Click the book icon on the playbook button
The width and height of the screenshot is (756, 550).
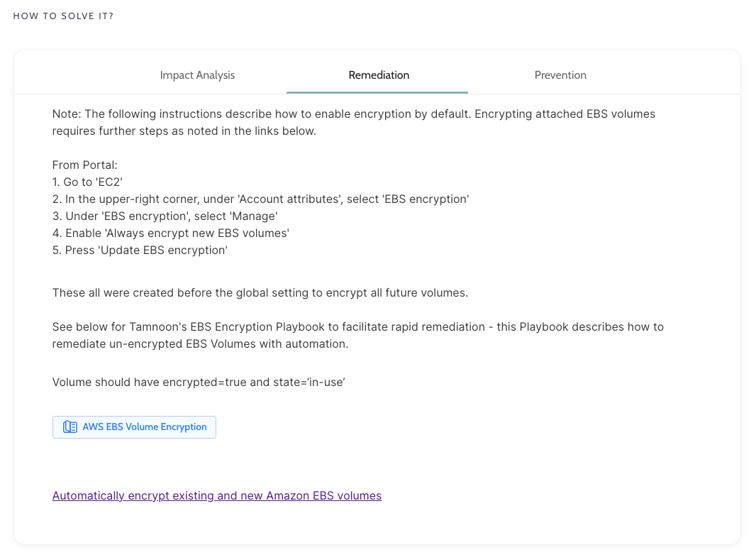tap(70, 427)
